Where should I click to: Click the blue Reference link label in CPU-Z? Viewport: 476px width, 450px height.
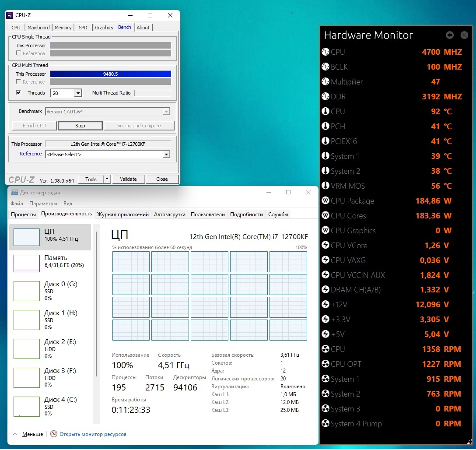point(31,154)
